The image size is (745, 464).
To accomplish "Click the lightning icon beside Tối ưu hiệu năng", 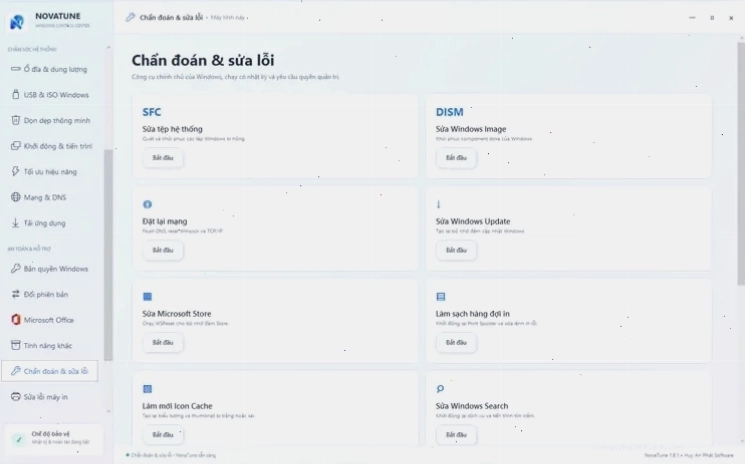I will coord(16,171).
